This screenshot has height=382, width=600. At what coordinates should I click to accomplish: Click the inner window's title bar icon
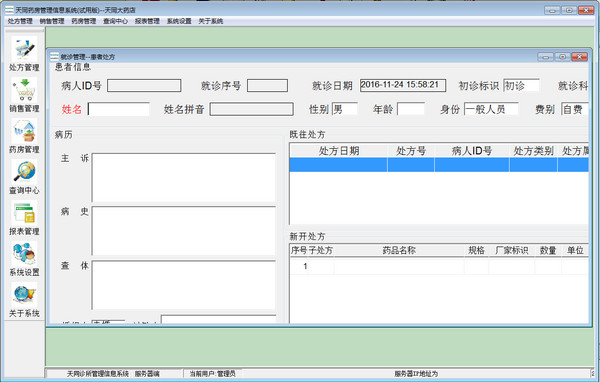point(55,57)
